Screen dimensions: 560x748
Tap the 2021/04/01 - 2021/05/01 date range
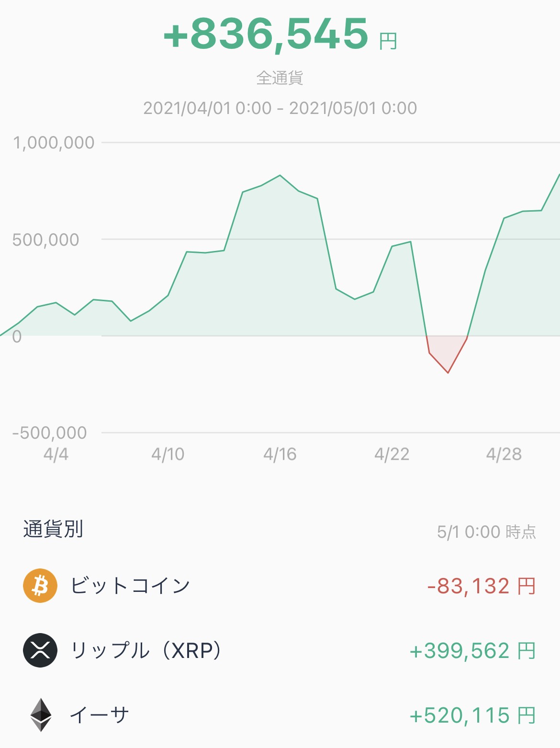(x=280, y=108)
